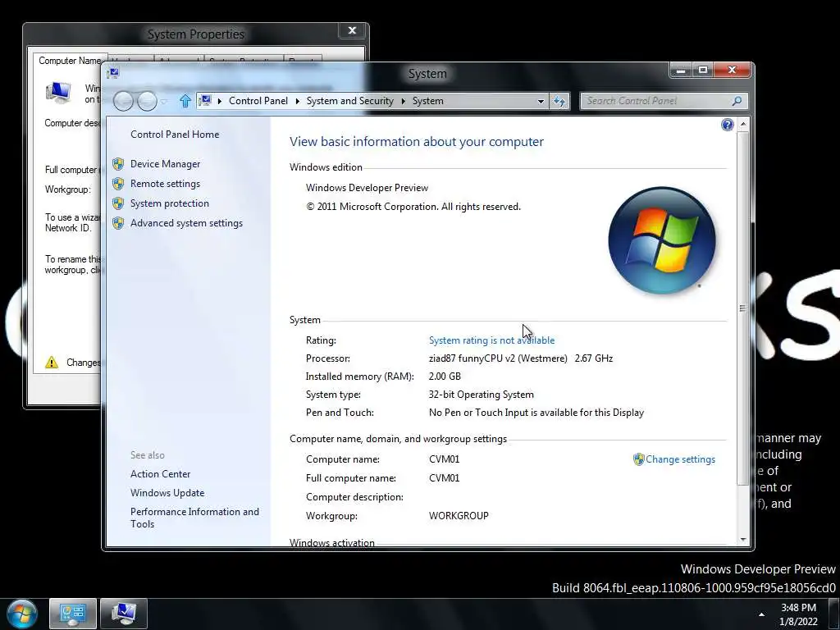840x630 pixels.
Task: Click the blue Help question mark icon
Action: [x=727, y=125]
